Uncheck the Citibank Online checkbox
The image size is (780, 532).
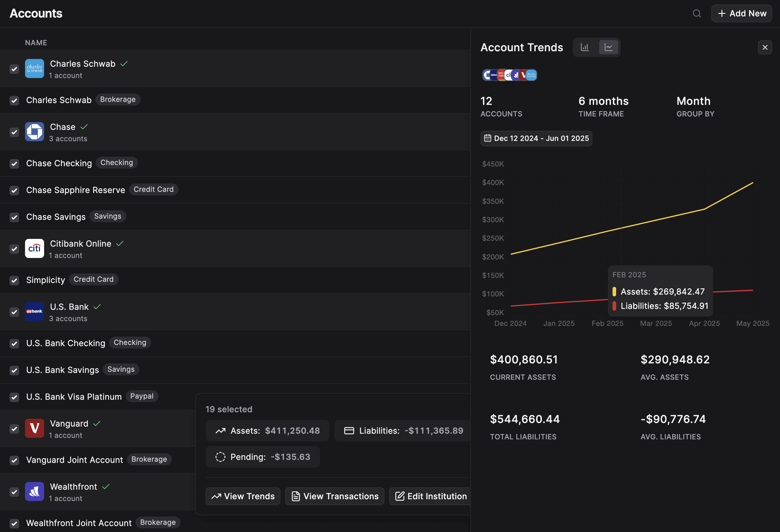pos(14,249)
